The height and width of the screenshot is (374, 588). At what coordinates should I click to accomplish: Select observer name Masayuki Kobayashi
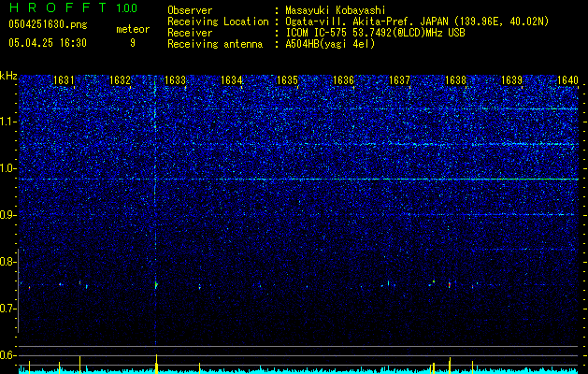[x=336, y=10]
